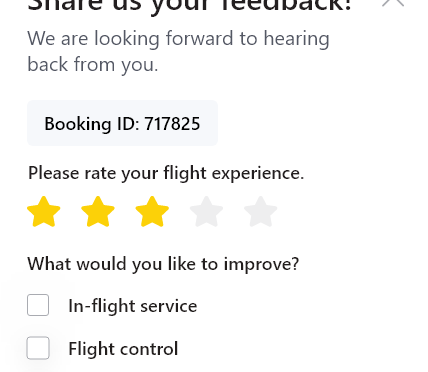Click the rightmost star in rating row
This screenshot has height=372, width=428.
coord(261,212)
